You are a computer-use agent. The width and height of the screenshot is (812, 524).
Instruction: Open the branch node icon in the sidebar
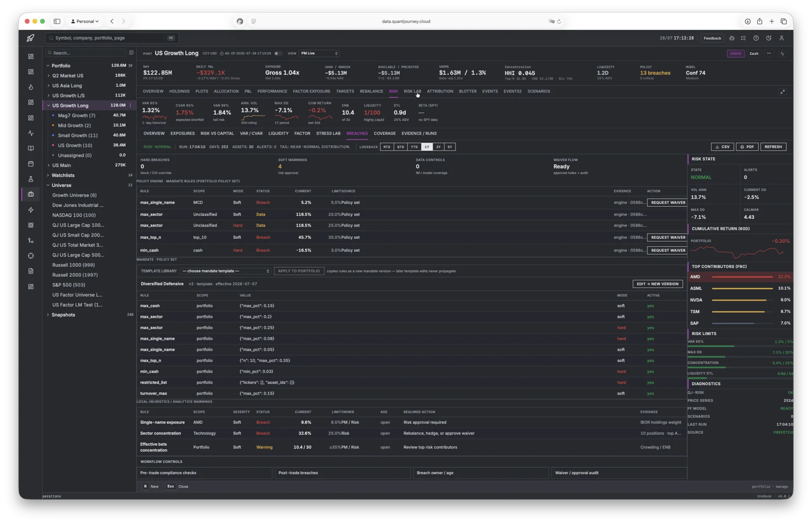(x=31, y=240)
